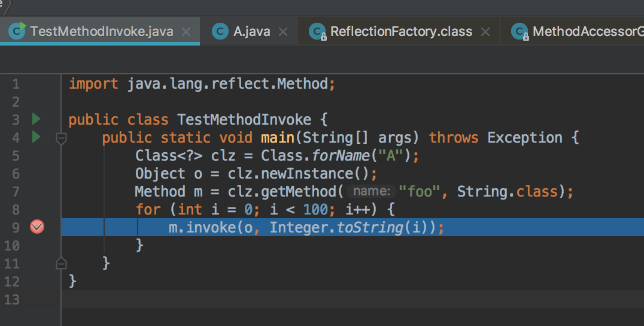Viewport: 644px width, 326px height.
Task: Toggle the breakpoint on line 9
Action: (x=37, y=227)
